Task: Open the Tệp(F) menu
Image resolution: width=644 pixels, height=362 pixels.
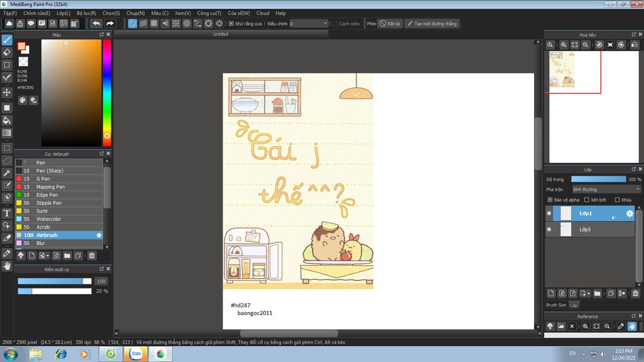Action: pos(10,13)
